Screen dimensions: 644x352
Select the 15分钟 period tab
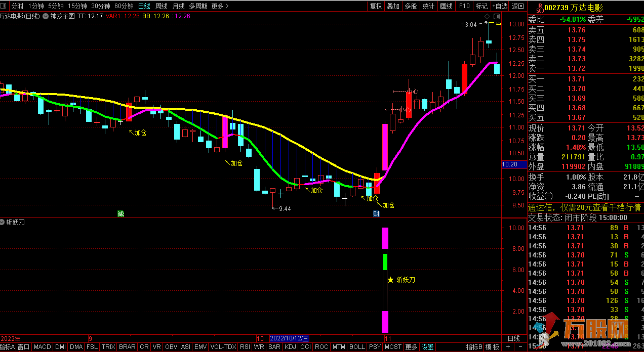[x=77, y=6]
